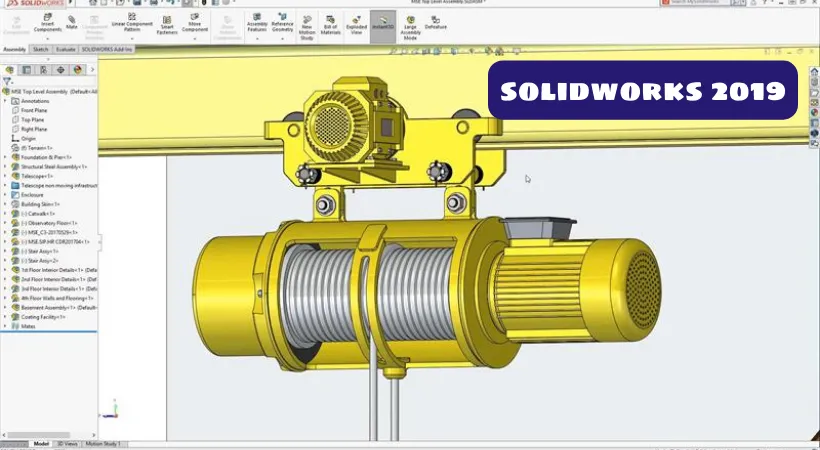Screen dimensions: 820x450
Task: Open Linear Component Pattern dropdown arrow
Action: tap(132, 39)
